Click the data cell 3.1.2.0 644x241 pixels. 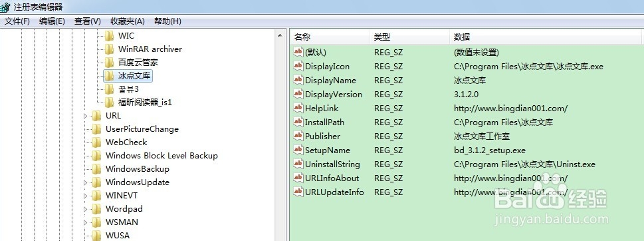point(466,94)
